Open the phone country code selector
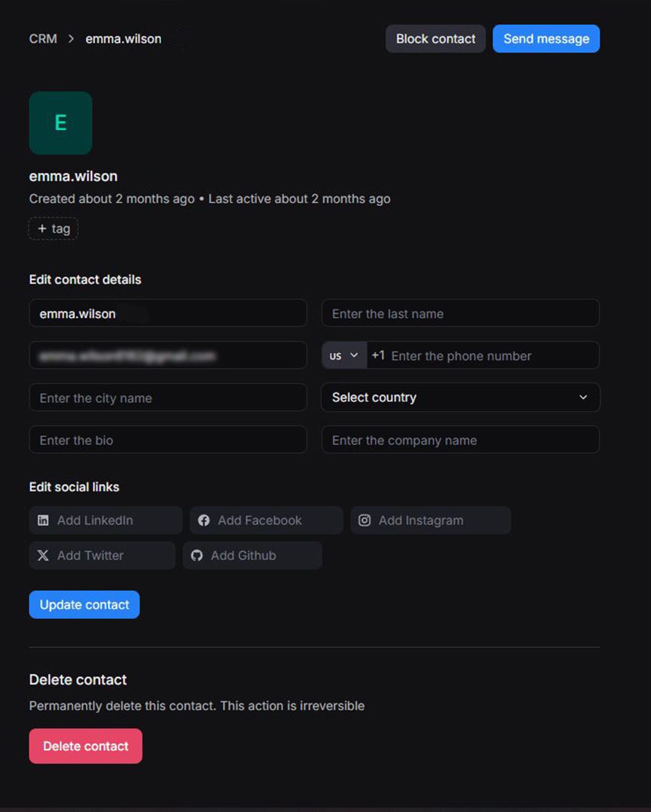The width and height of the screenshot is (651, 812). click(343, 355)
